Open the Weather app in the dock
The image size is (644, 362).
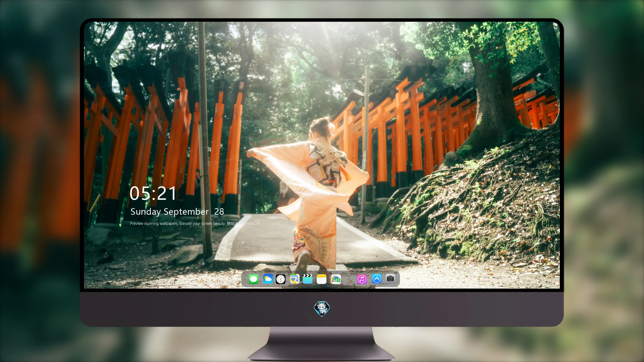point(268,279)
